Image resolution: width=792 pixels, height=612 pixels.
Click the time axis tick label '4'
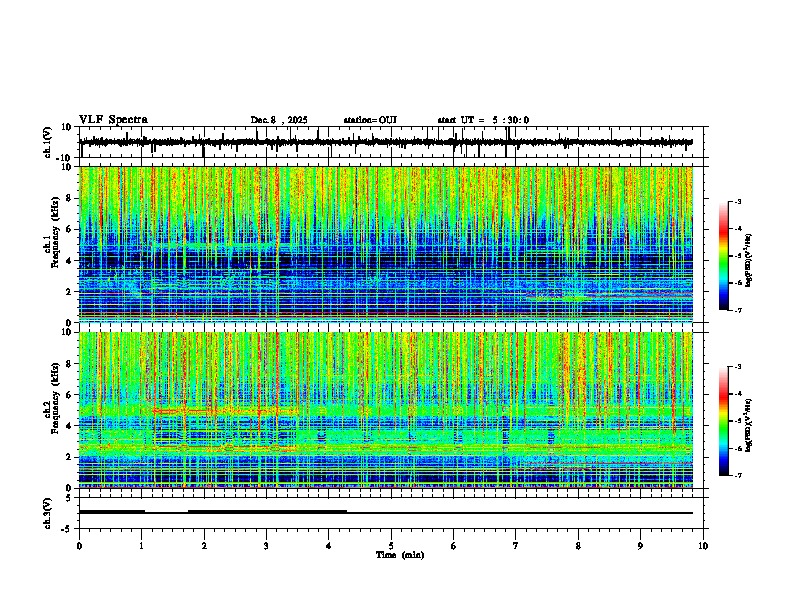point(329,546)
